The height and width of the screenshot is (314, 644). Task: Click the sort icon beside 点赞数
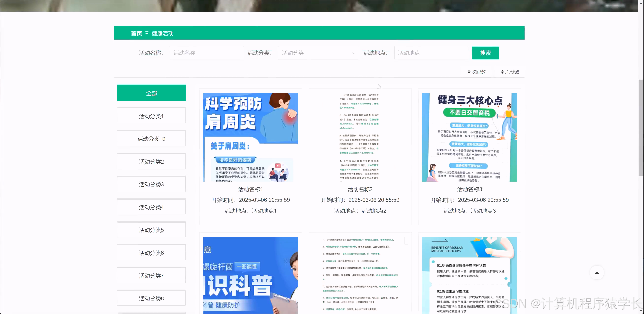[503, 72]
